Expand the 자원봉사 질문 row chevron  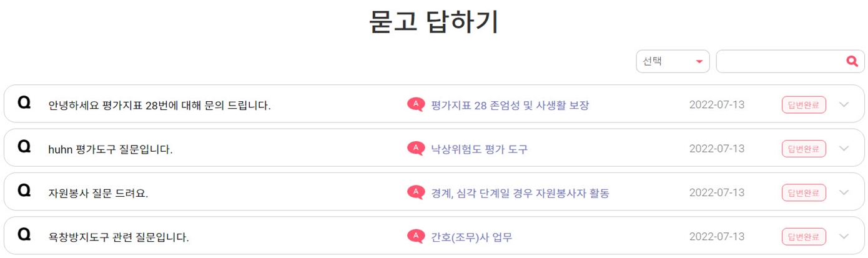click(844, 192)
